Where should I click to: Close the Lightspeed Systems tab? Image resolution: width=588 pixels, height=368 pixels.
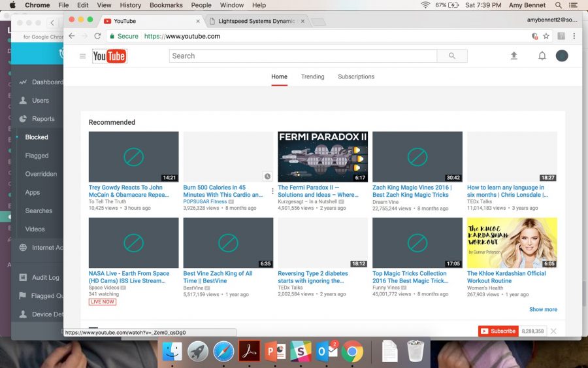point(302,22)
